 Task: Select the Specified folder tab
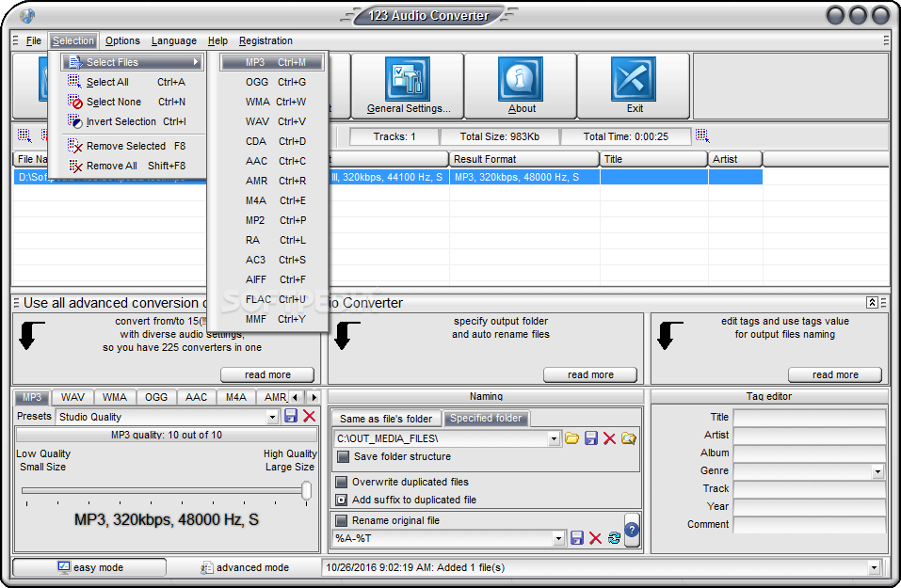pos(486,418)
